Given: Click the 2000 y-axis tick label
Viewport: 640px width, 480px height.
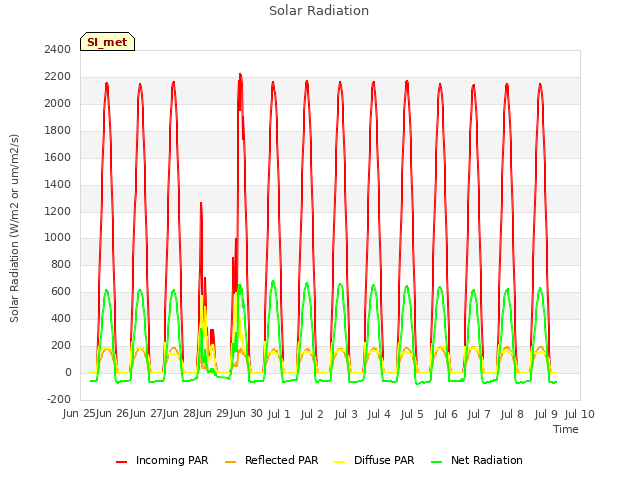Looking at the screenshot, I should click(58, 103).
